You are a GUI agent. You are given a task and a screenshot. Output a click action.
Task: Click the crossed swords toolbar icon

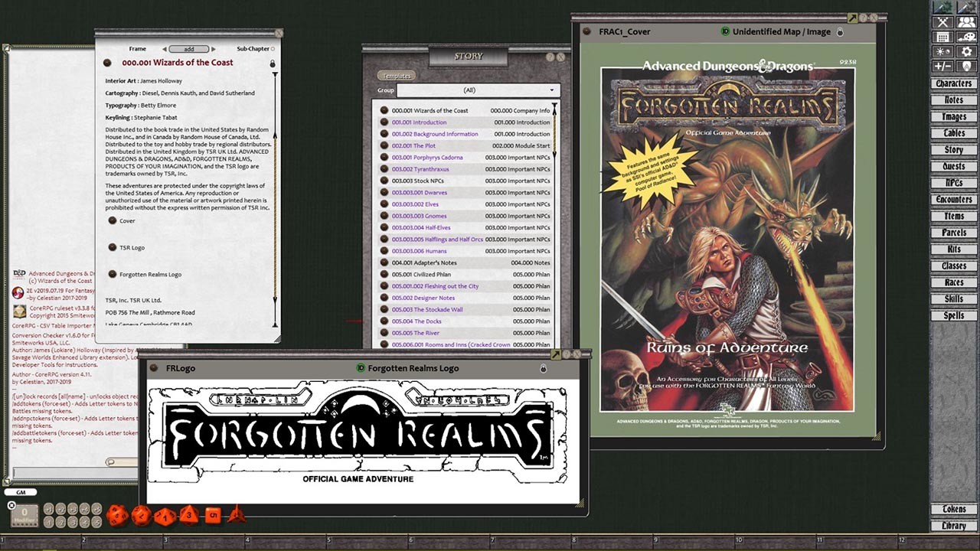point(942,21)
